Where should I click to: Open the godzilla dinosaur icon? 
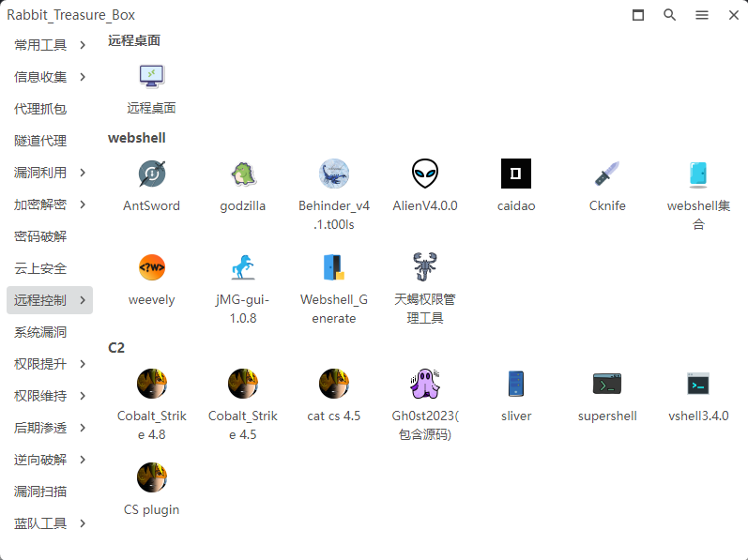(243, 174)
